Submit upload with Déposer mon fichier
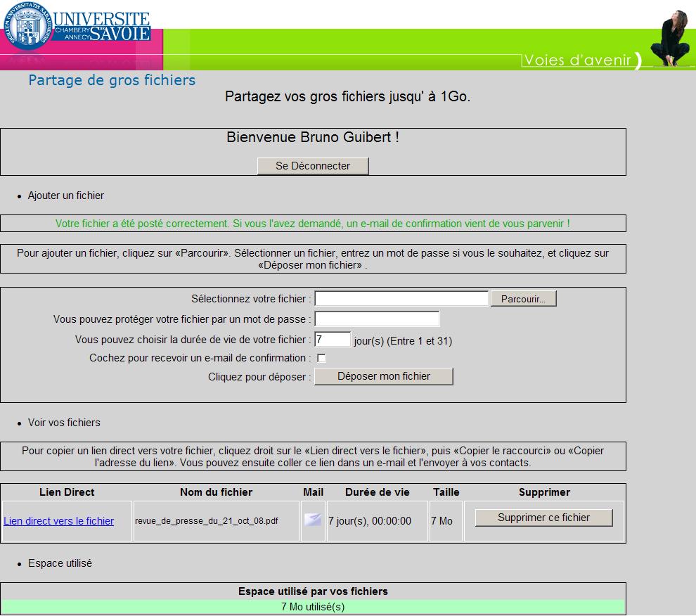Viewport: 696px width, 616px height. (383, 377)
